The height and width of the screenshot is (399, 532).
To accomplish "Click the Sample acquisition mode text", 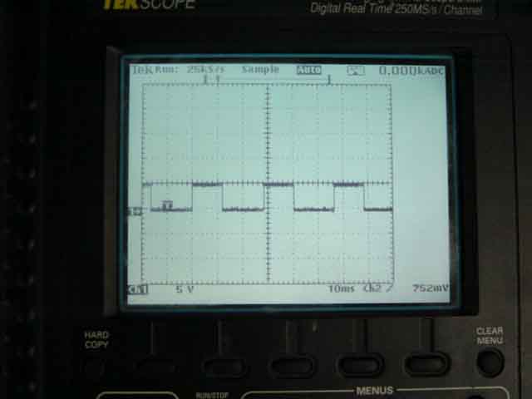I will tap(260, 70).
